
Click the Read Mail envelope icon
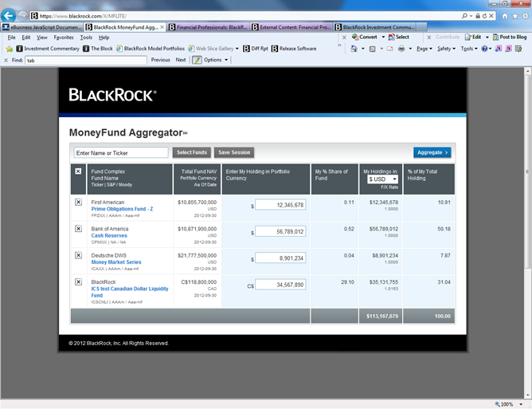coord(389,49)
